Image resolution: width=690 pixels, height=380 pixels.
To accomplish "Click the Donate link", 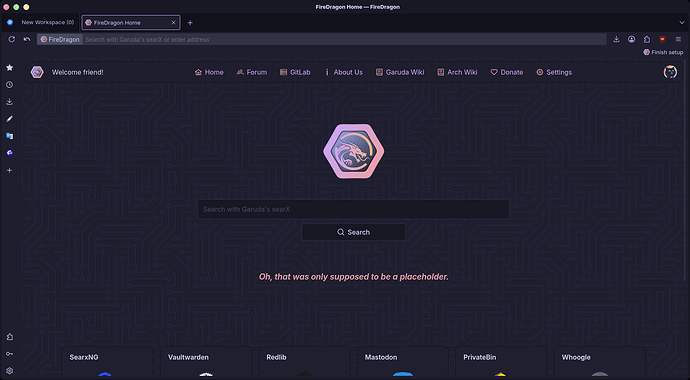I will [x=507, y=72].
